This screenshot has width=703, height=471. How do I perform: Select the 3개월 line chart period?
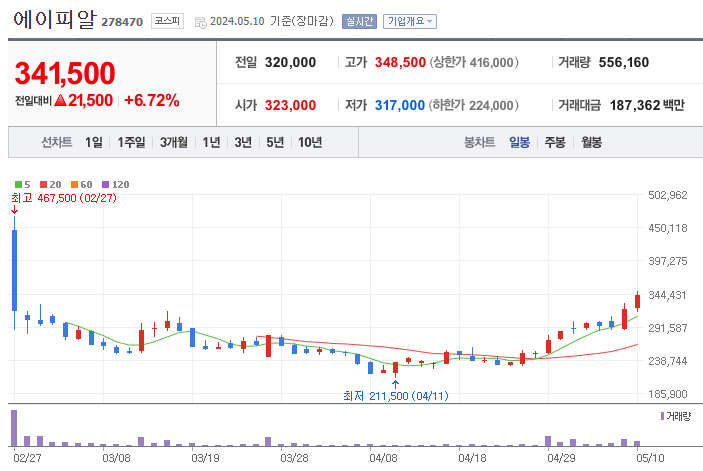[x=174, y=142]
